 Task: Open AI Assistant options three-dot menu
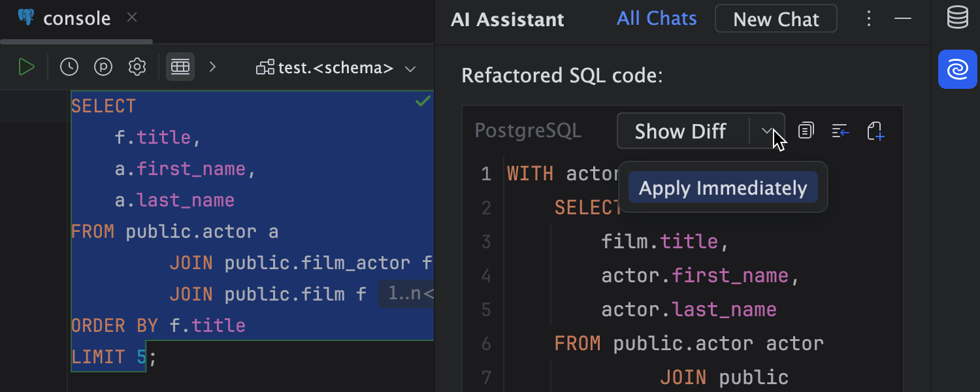coord(869,18)
